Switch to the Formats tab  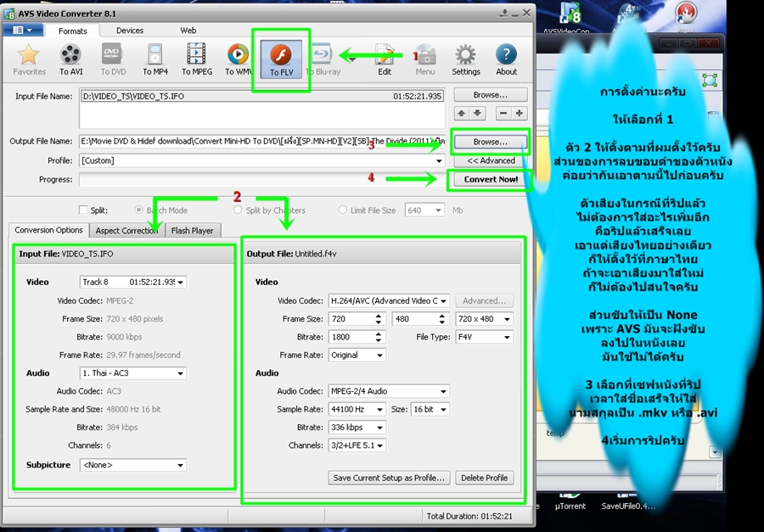point(73,31)
